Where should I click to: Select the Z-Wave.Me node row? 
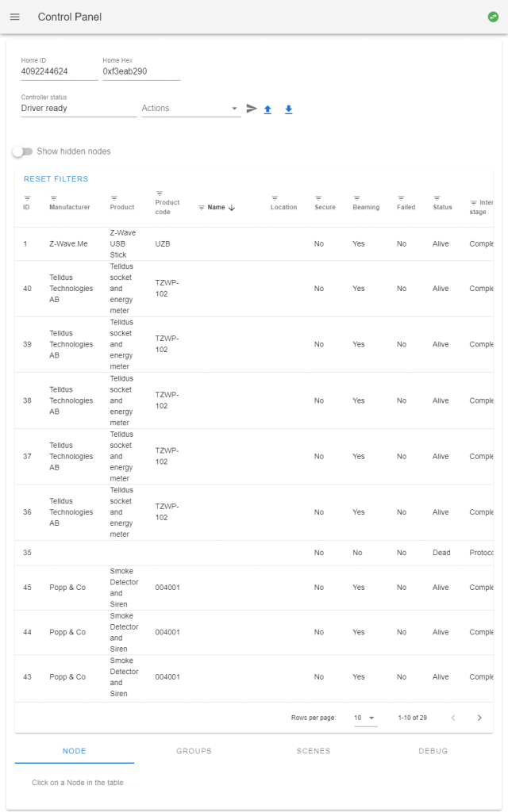[254, 244]
